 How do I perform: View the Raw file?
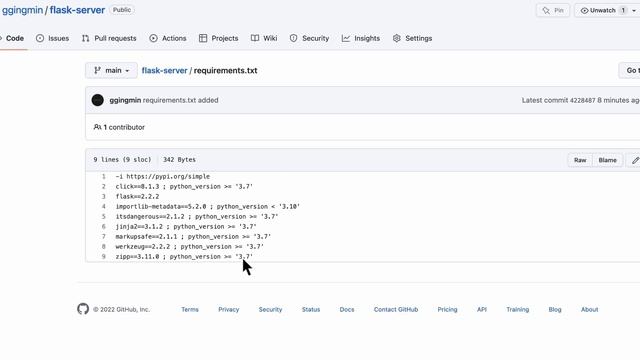(580, 160)
